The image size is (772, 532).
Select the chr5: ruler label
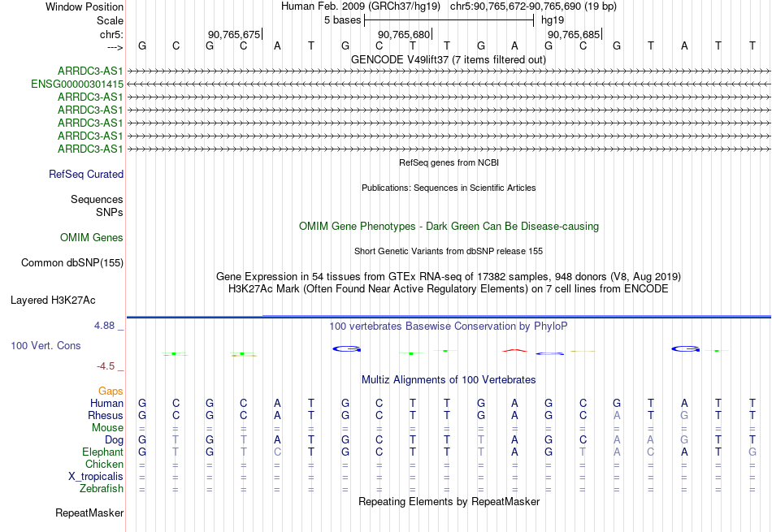pyautogui.click(x=112, y=34)
